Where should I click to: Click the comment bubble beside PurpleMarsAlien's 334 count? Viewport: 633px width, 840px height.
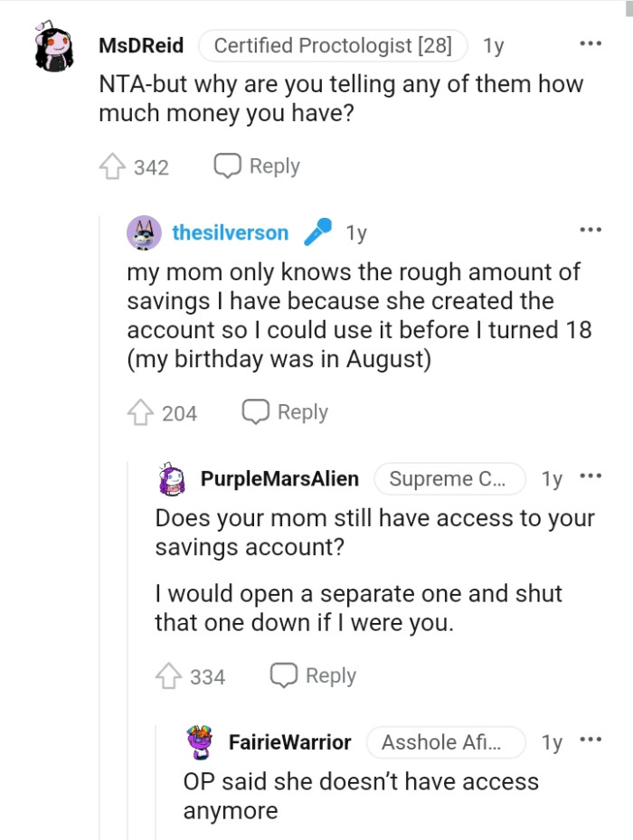click(283, 675)
